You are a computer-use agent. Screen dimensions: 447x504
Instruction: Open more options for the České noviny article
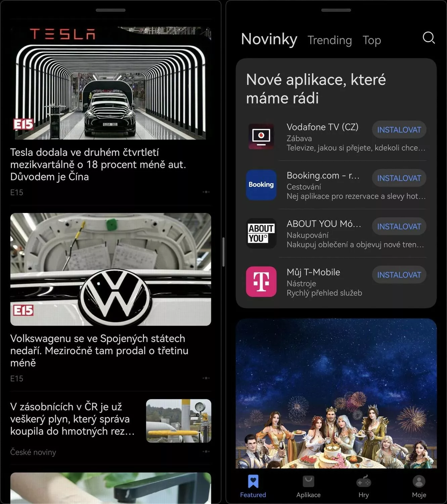point(206,451)
